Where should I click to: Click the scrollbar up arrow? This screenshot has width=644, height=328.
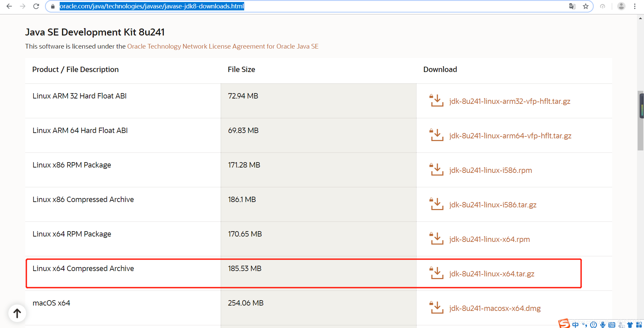[640, 18]
